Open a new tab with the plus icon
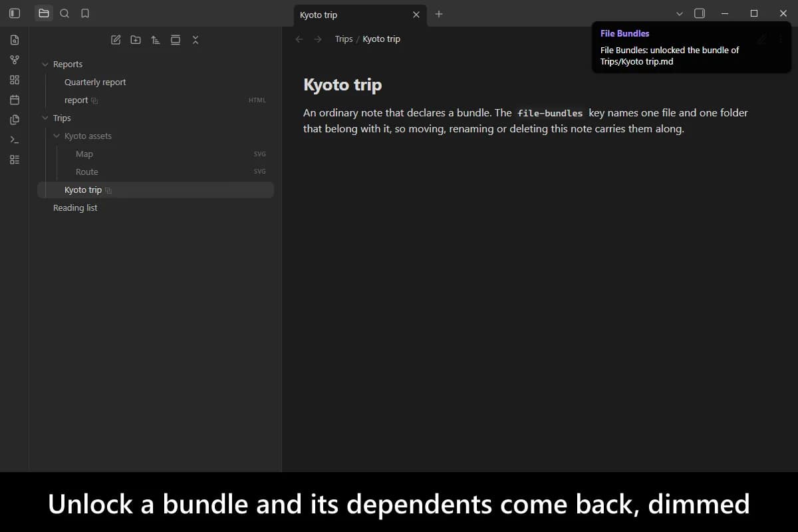This screenshot has height=532, width=798. click(x=439, y=14)
